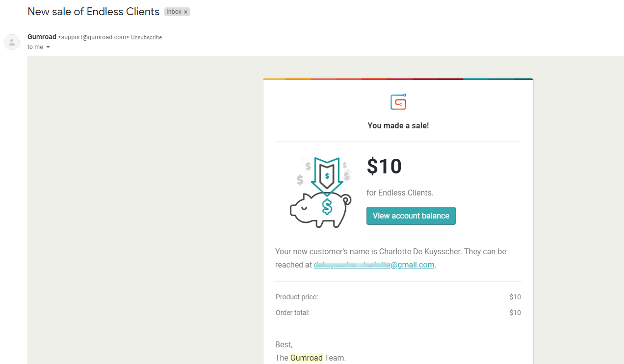Click the Gumroad logo icon in email

pos(398,101)
